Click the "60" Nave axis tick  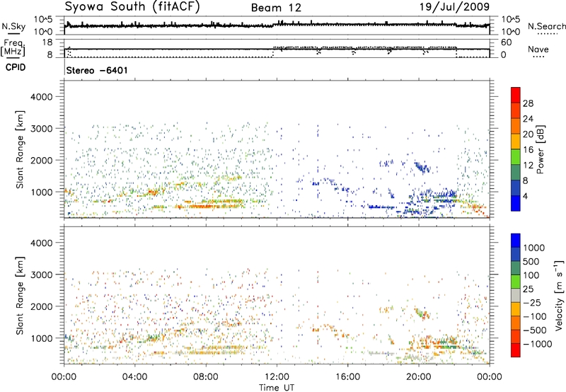tap(507, 42)
